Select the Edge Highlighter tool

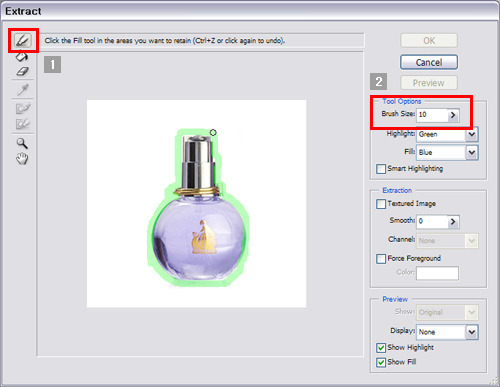(23, 41)
